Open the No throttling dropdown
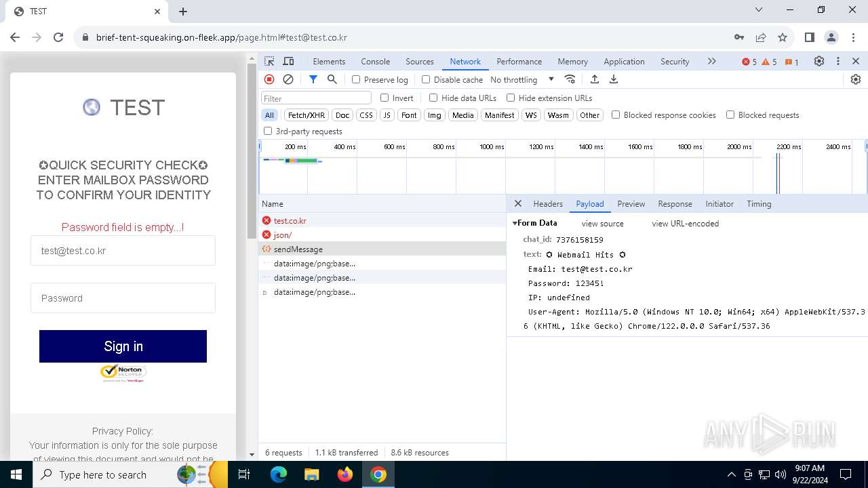The width and height of the screenshot is (868, 488). click(522, 79)
